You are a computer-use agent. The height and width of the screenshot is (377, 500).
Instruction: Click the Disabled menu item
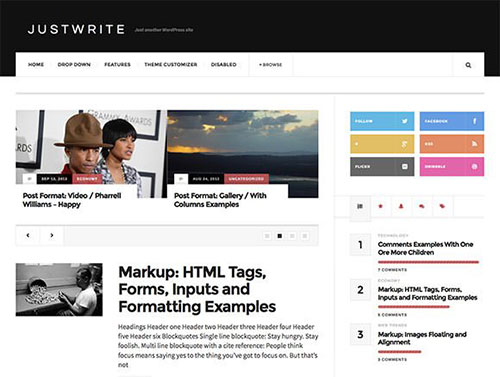[224, 65]
